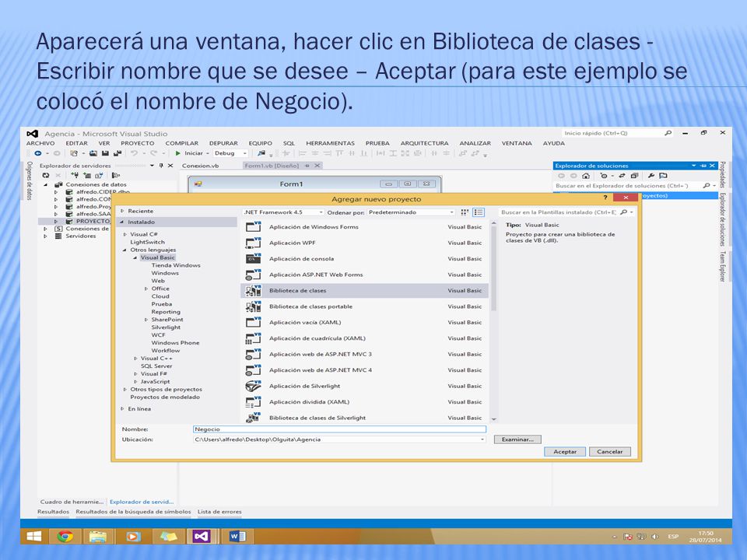Click Collapse All icon in Explorador de soluciones
This screenshot has width=747, height=560.
pos(634,176)
